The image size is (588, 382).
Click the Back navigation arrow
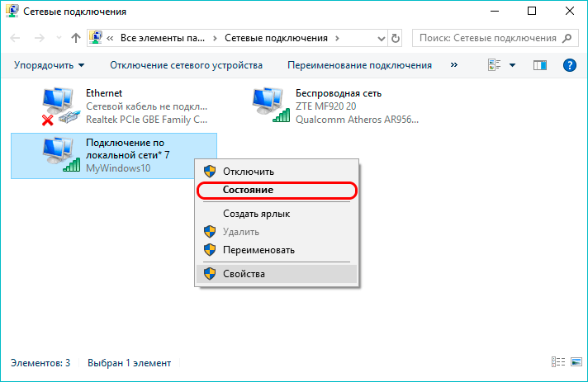(15, 38)
